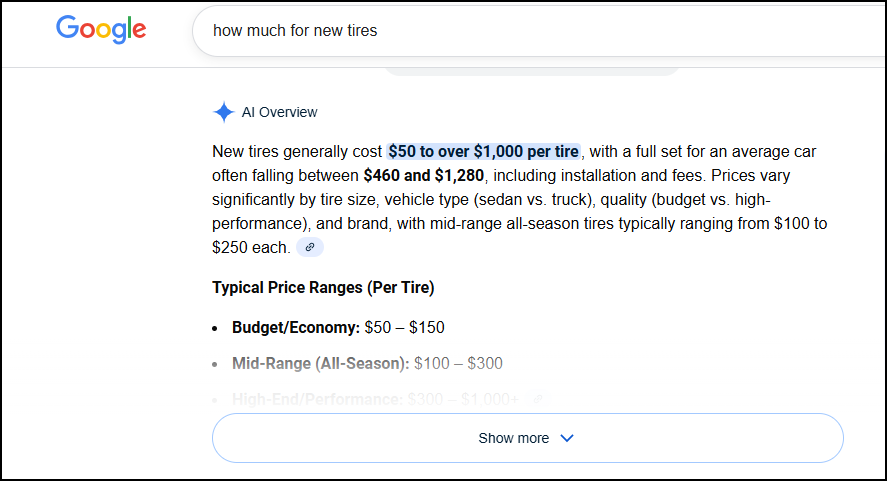Click the "New tires generally cost" opening words
The height and width of the screenshot is (481, 887).
[297, 151]
